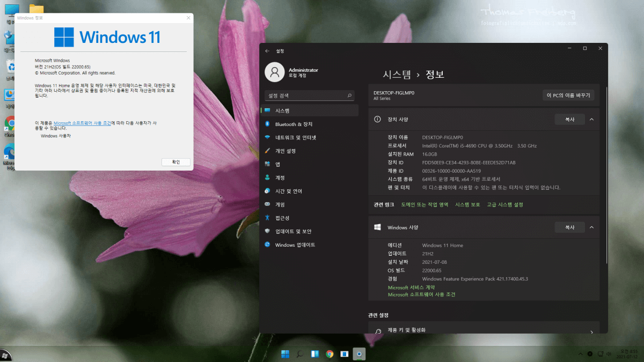Open 접근성 settings category
The image size is (644, 362).
pos(310,218)
